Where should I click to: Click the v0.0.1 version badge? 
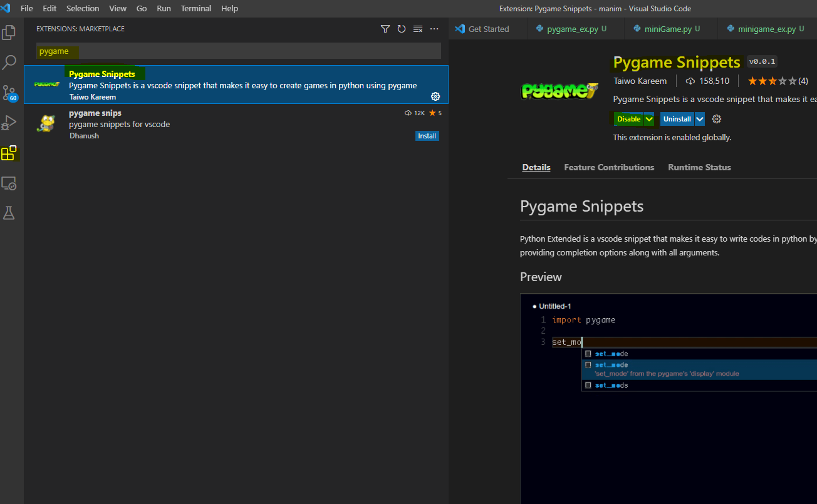coord(762,61)
